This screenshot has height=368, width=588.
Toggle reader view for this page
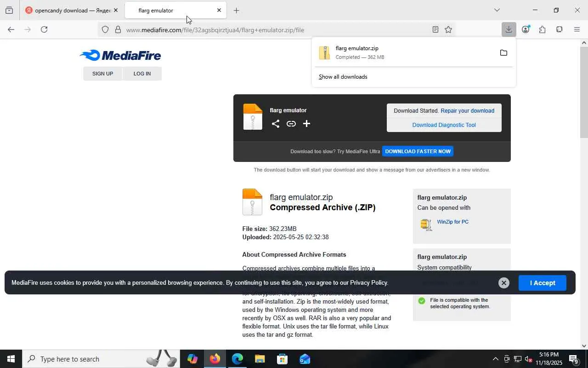435,30
